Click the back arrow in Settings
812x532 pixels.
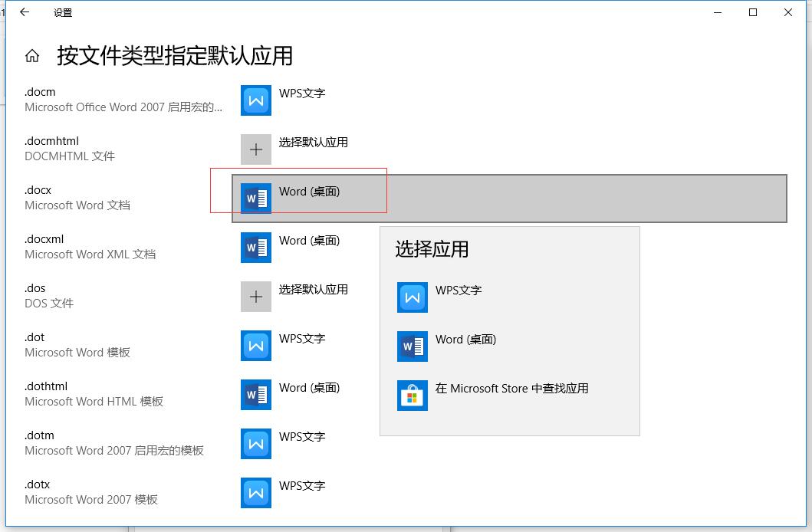click(25, 12)
